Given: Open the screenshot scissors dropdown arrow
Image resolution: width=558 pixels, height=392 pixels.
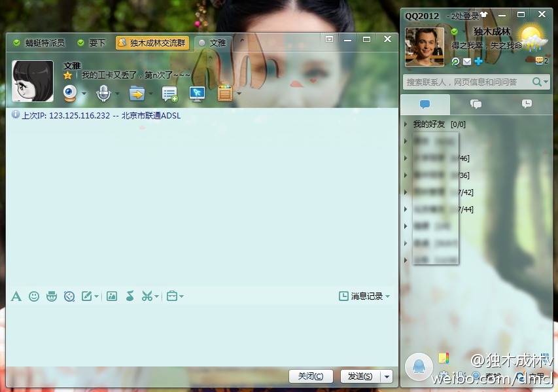Looking at the screenshot, I should 156,296.
